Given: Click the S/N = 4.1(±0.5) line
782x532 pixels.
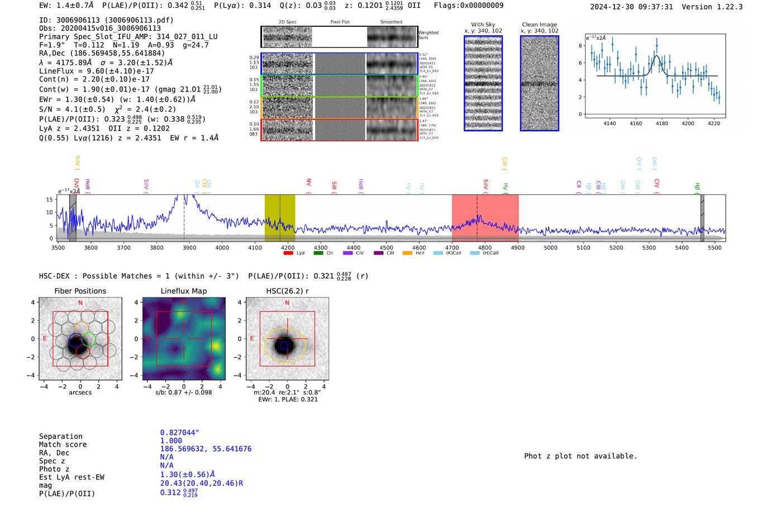Looking at the screenshot, I should pyautogui.click(x=108, y=109).
